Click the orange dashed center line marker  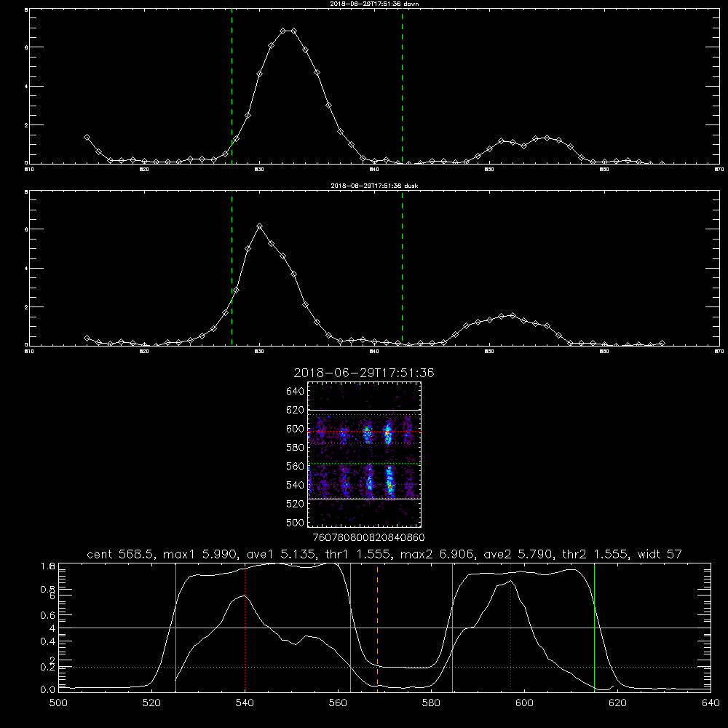377,627
